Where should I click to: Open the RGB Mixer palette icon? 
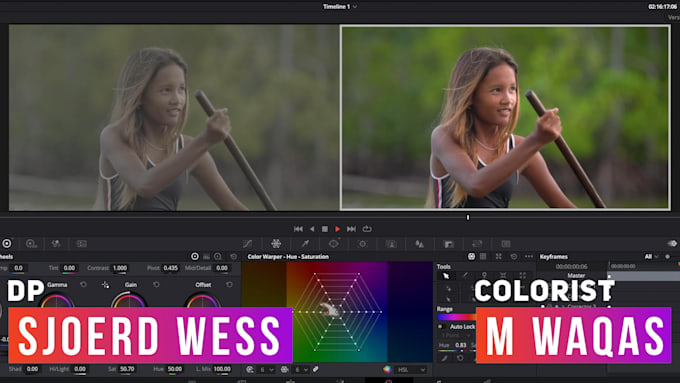coord(56,244)
